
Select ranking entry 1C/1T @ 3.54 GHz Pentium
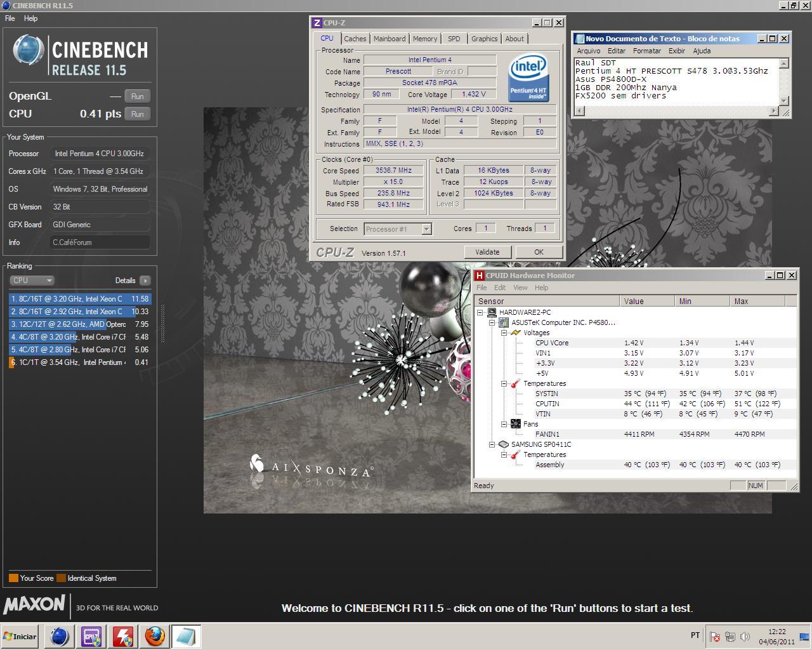click(x=80, y=362)
